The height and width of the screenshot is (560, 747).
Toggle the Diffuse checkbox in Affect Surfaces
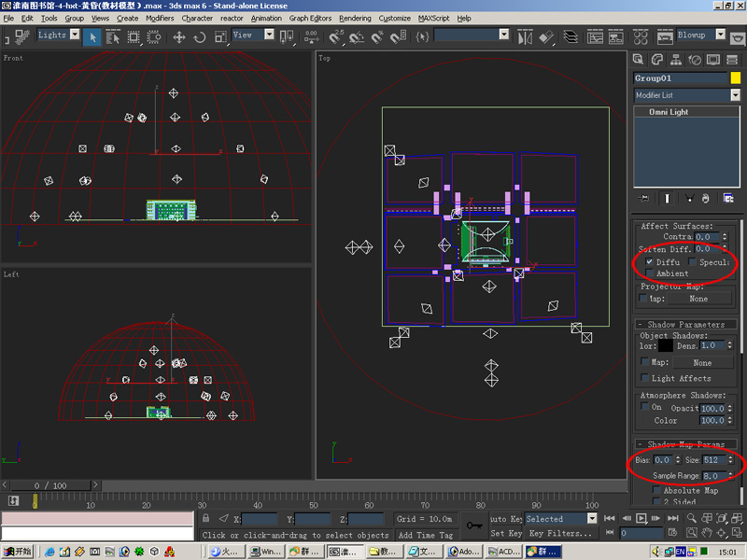pyautogui.click(x=649, y=261)
